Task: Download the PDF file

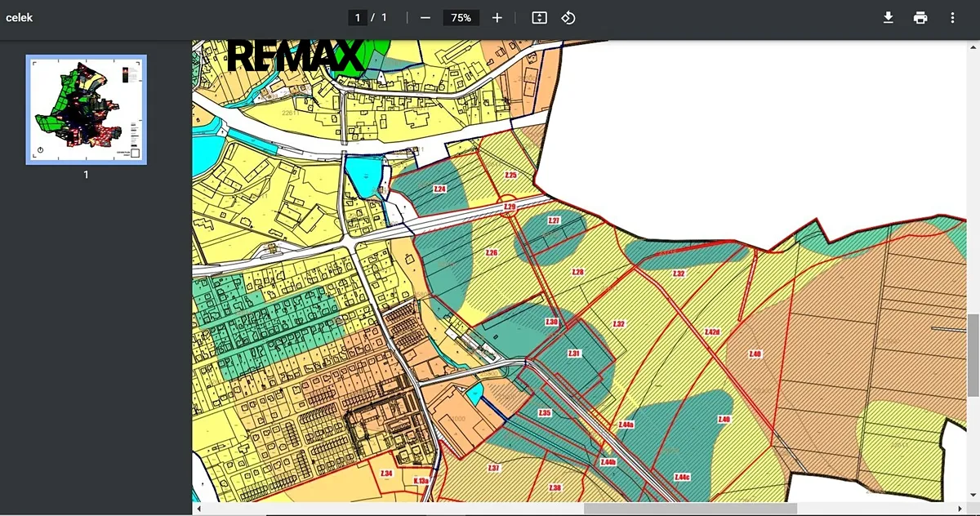Action: (889, 18)
